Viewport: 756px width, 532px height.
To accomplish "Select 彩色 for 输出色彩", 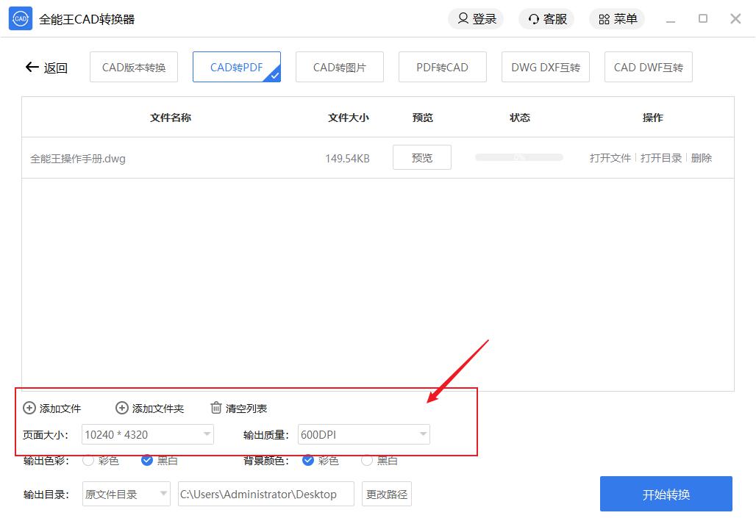I will (x=88, y=461).
